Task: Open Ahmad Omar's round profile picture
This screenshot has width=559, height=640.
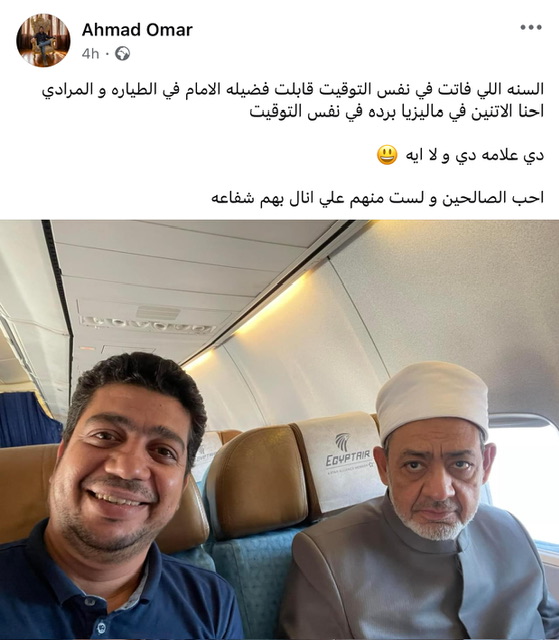Action: [43, 40]
